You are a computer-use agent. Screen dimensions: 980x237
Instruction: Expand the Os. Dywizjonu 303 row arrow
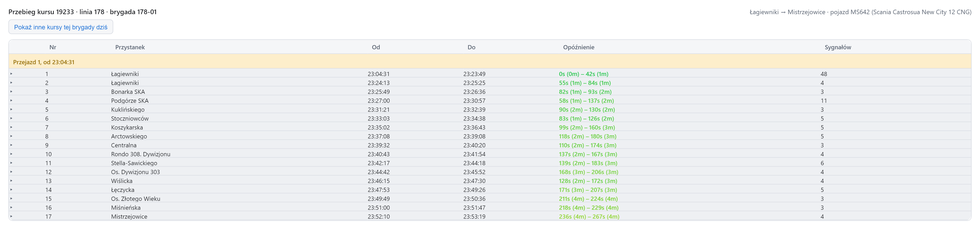[12, 172]
